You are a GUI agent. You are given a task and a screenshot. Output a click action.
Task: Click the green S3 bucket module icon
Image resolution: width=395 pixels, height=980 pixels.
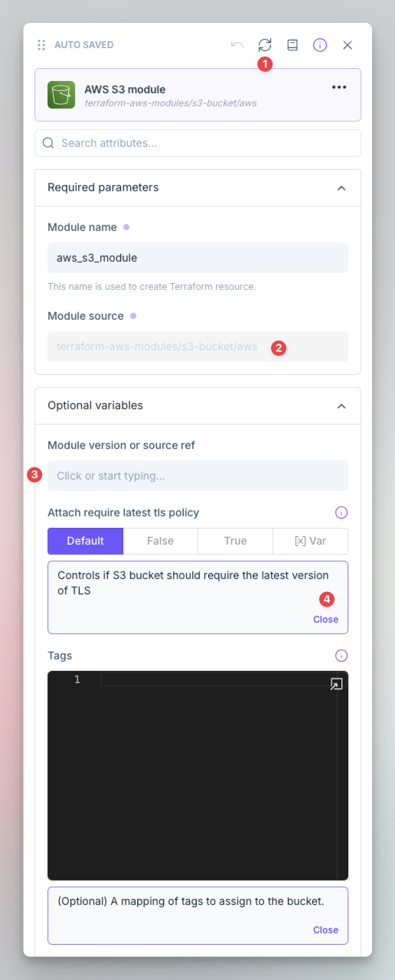61,95
